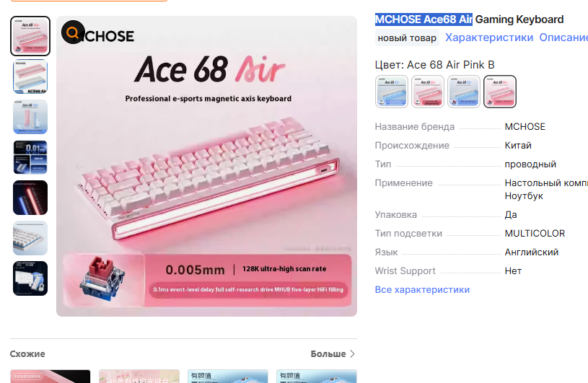This screenshot has height=383, width=588.
Task: View the blue upright keyboard thumbnail
Action: pos(30,117)
